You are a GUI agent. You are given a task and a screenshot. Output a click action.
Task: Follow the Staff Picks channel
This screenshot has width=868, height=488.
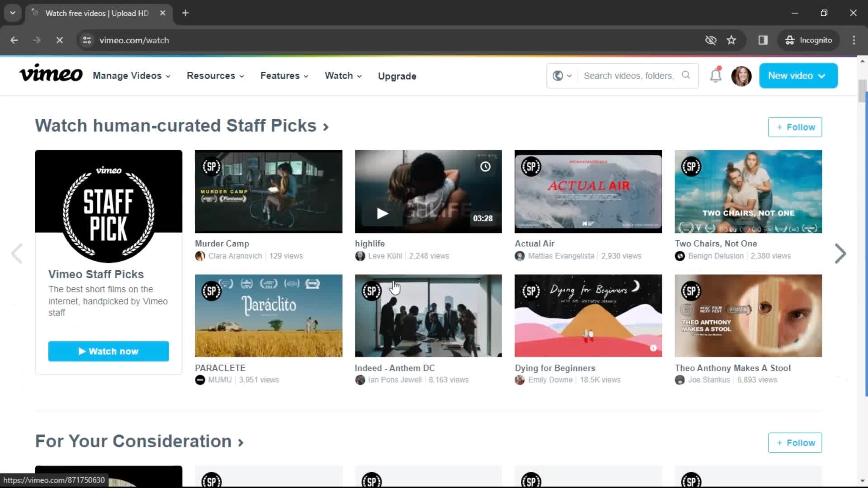795,127
